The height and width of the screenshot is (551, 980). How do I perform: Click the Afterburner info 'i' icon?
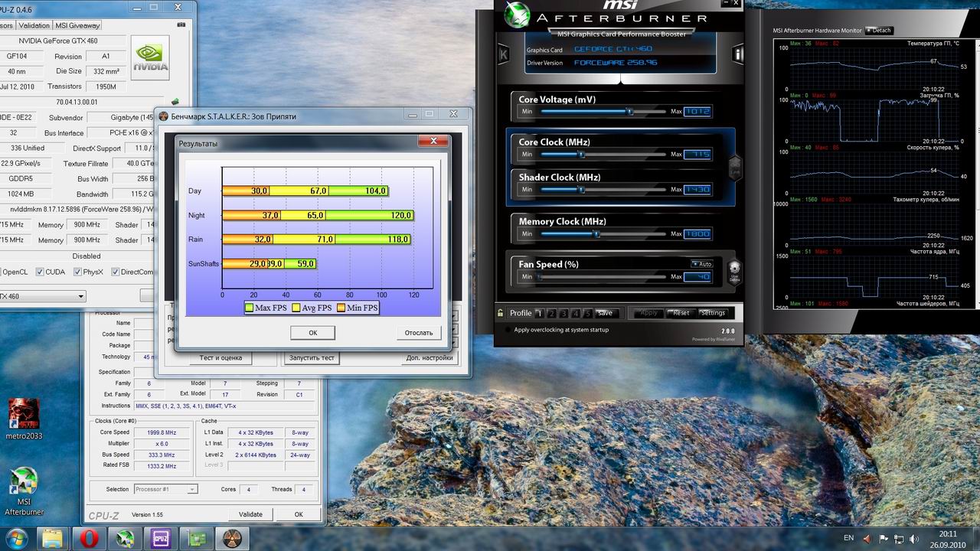(738, 54)
